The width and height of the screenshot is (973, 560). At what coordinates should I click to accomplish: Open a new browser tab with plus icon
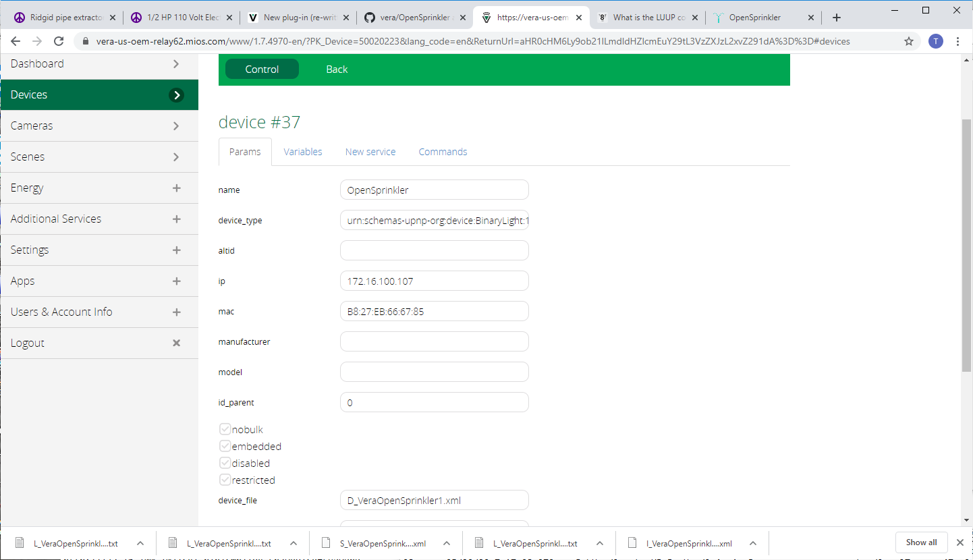point(837,18)
